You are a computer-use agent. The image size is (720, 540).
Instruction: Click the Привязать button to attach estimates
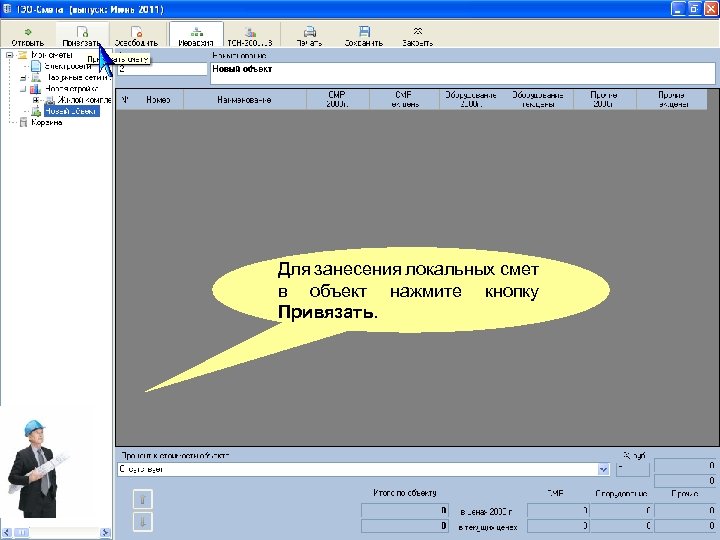pyautogui.click(x=82, y=35)
